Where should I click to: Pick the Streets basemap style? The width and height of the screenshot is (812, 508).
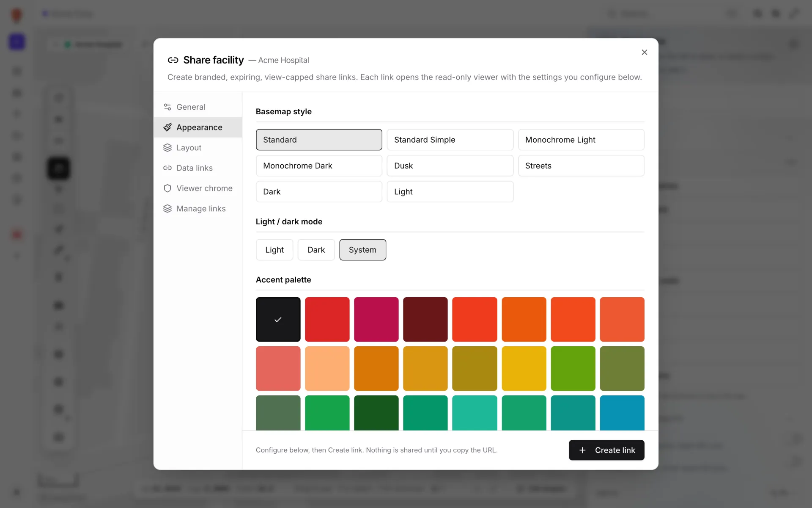click(x=581, y=166)
